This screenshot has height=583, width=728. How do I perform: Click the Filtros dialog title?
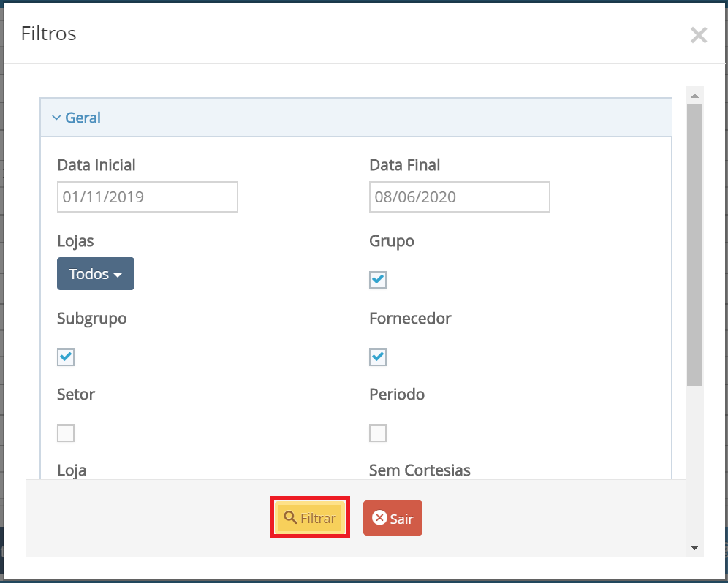(49, 34)
